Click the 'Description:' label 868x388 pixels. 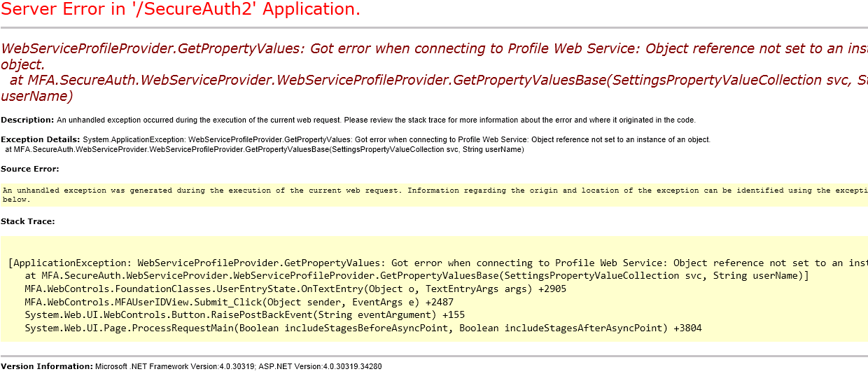coord(27,120)
